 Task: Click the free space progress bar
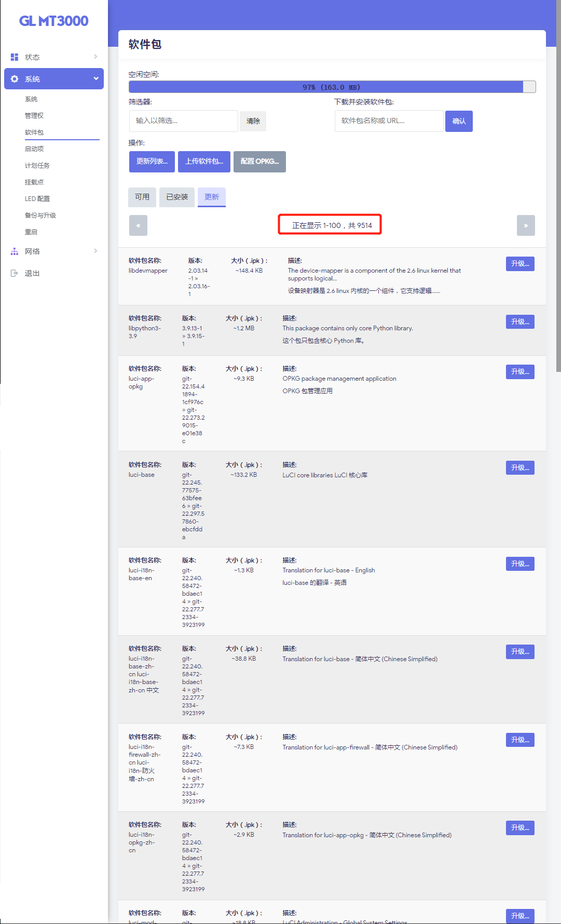tap(332, 87)
